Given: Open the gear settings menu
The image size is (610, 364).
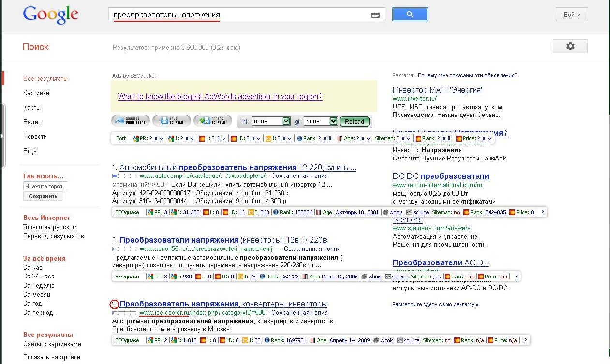Looking at the screenshot, I should tap(570, 46).
